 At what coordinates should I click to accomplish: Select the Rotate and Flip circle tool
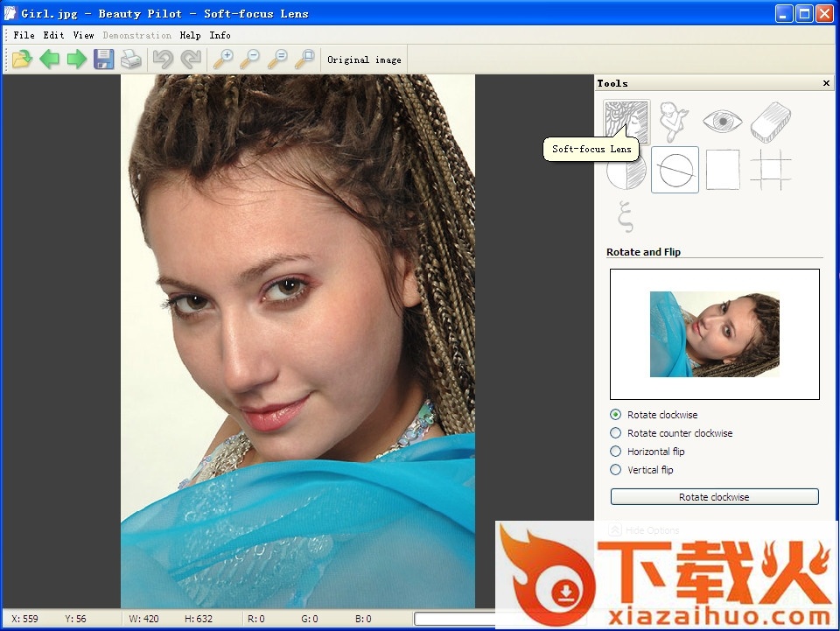(675, 170)
